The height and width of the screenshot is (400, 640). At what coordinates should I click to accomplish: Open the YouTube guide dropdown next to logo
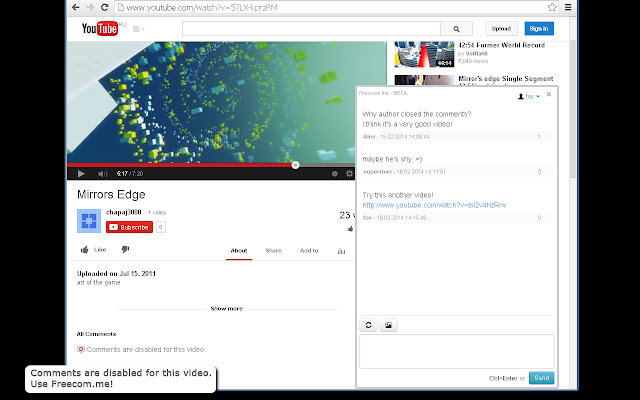[x=138, y=29]
